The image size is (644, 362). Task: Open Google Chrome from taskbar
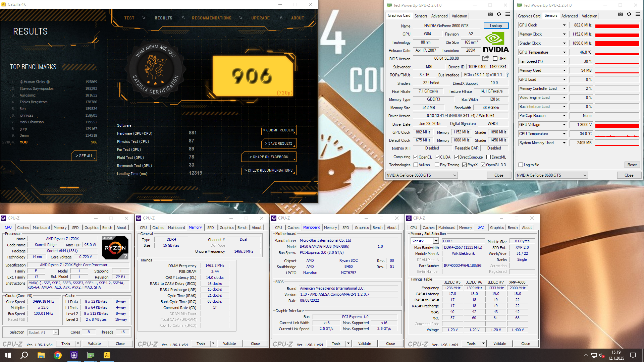[x=58, y=355]
